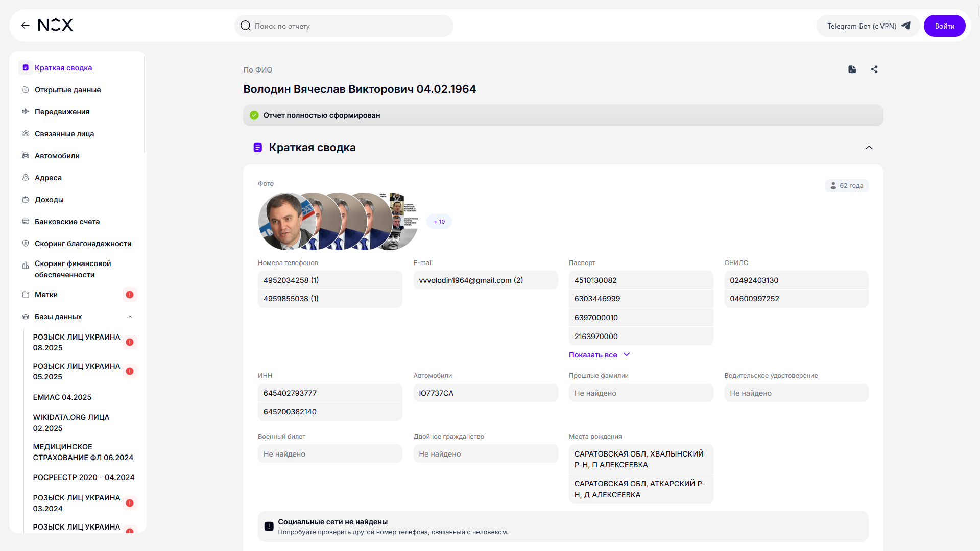This screenshot has width=980, height=551.
Task: Open МЕДИЦИНСКОЕ СТРАХОВАНИЕ ФЛ 06.2024 database
Action: pos(83,452)
